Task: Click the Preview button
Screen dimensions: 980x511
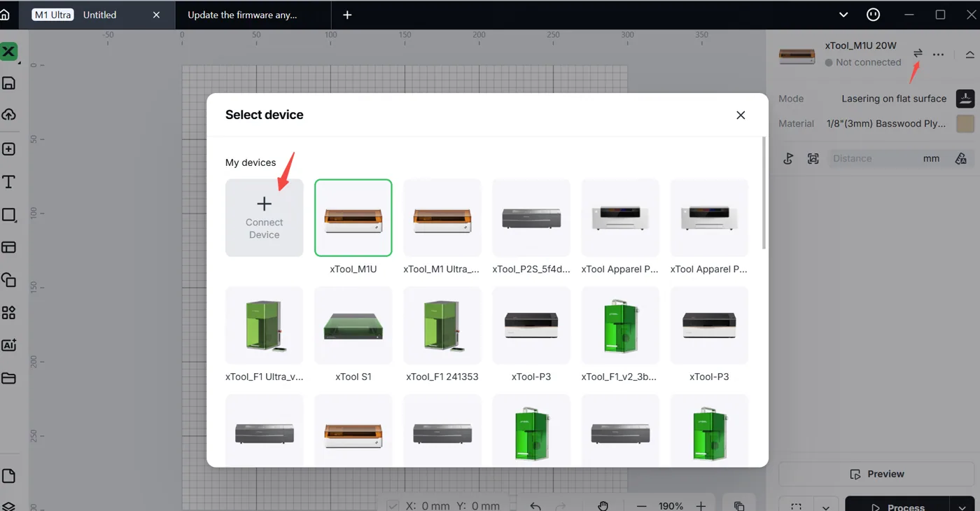Action: [876, 474]
